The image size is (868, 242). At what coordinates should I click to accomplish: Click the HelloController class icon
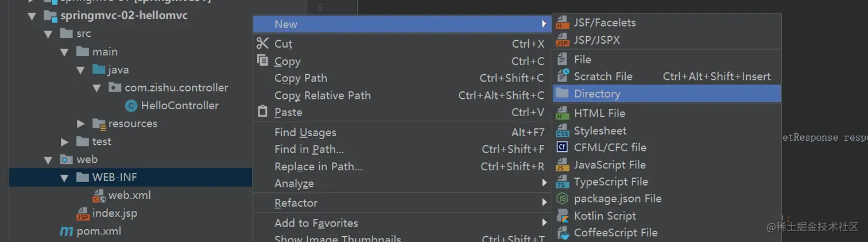click(131, 106)
